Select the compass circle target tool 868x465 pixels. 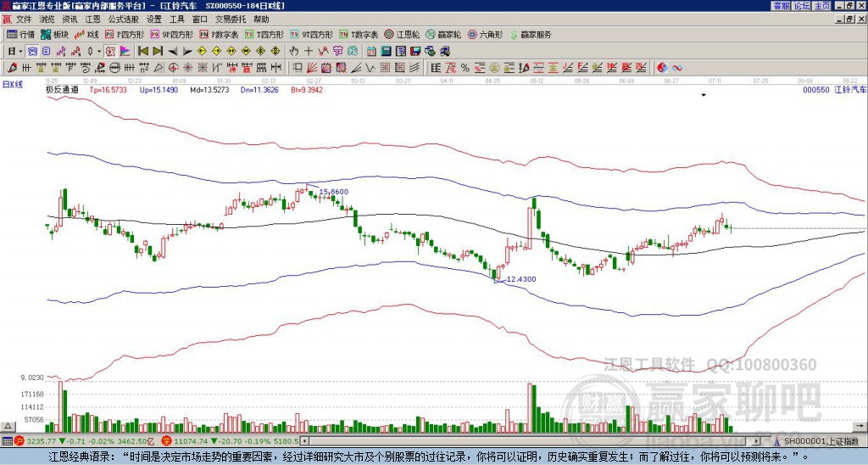pyautogui.click(x=173, y=68)
